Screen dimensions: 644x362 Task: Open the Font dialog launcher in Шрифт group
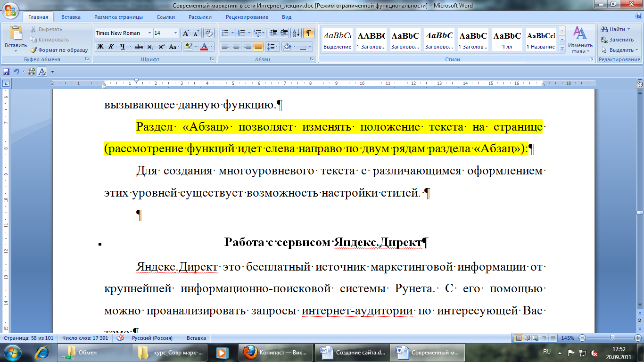click(x=212, y=60)
